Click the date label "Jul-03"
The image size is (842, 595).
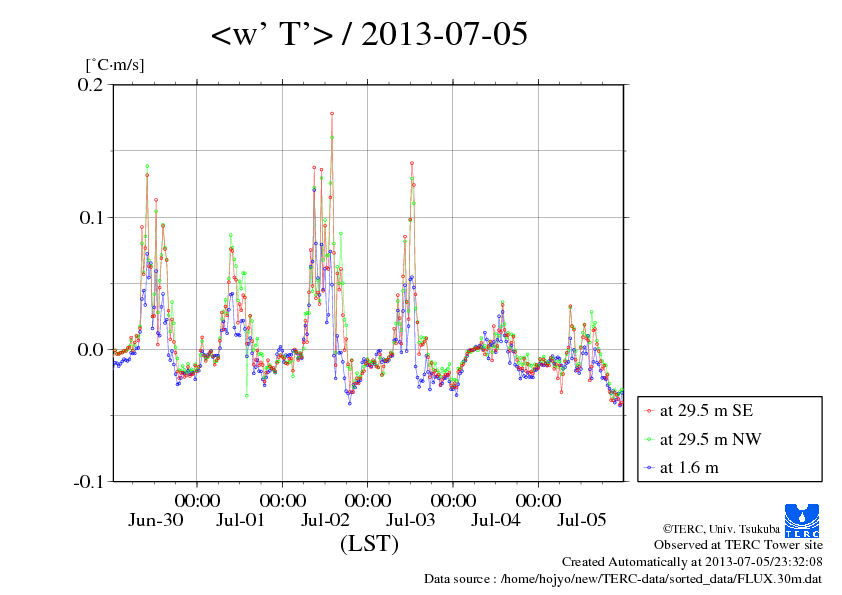tap(410, 520)
